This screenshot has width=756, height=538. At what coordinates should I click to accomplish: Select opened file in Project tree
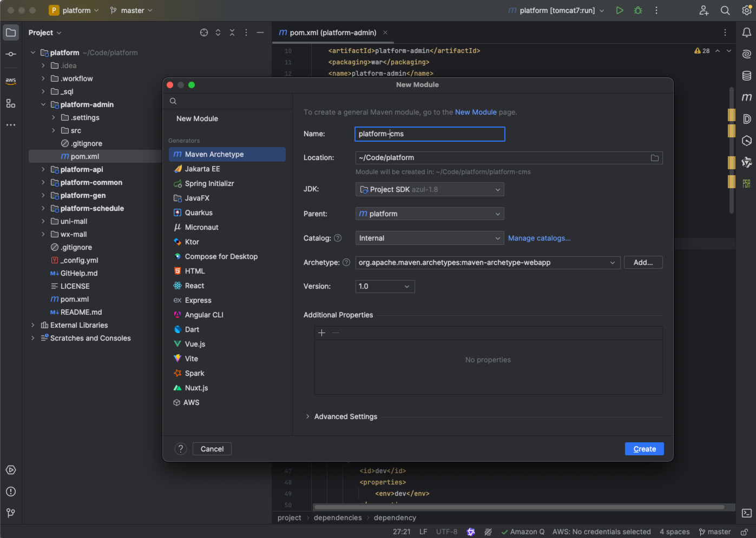coord(204,32)
